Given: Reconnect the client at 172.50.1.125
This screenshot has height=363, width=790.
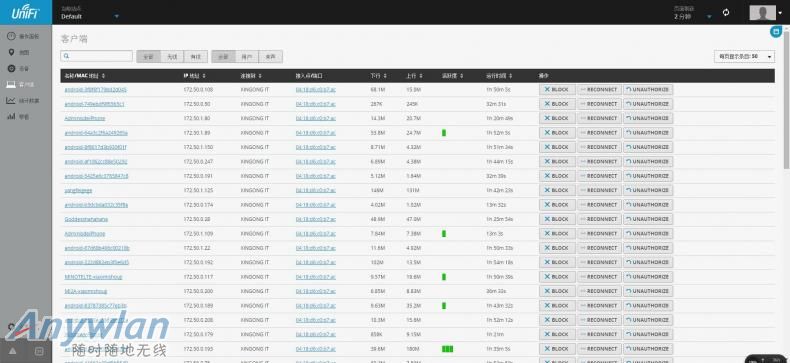Looking at the screenshot, I should (x=599, y=190).
